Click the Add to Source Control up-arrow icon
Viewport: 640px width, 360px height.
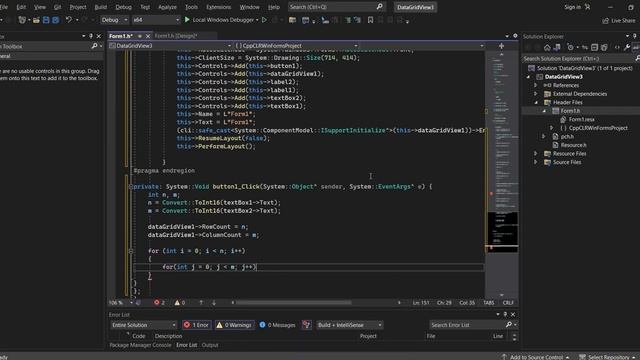click(x=504, y=357)
